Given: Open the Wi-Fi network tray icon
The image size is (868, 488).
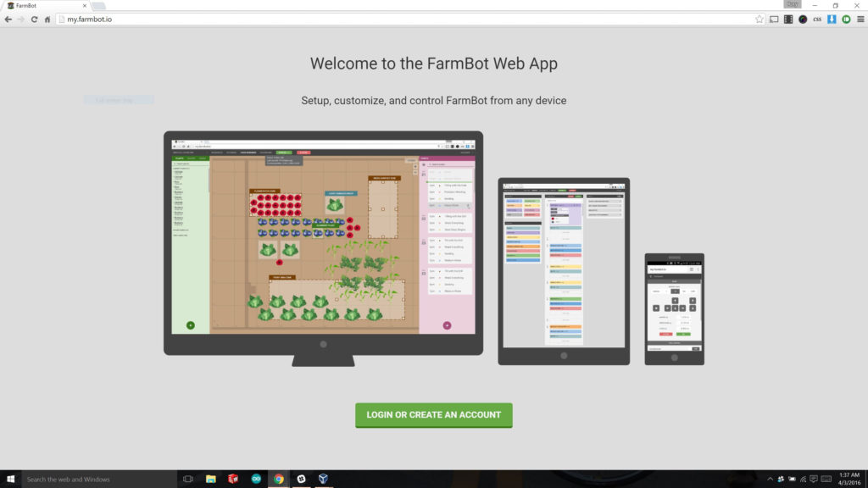Looking at the screenshot, I should (803, 480).
